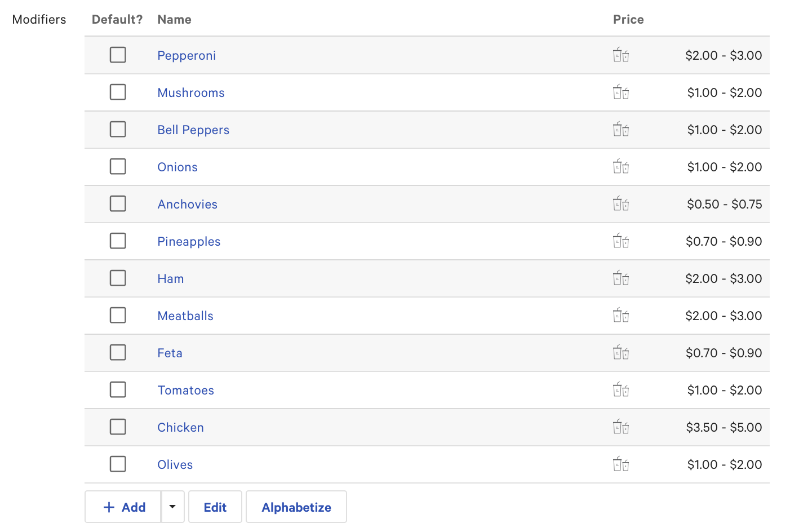The width and height of the screenshot is (790, 532).
Task: Open the Tomatoes modifier link
Action: coord(185,389)
